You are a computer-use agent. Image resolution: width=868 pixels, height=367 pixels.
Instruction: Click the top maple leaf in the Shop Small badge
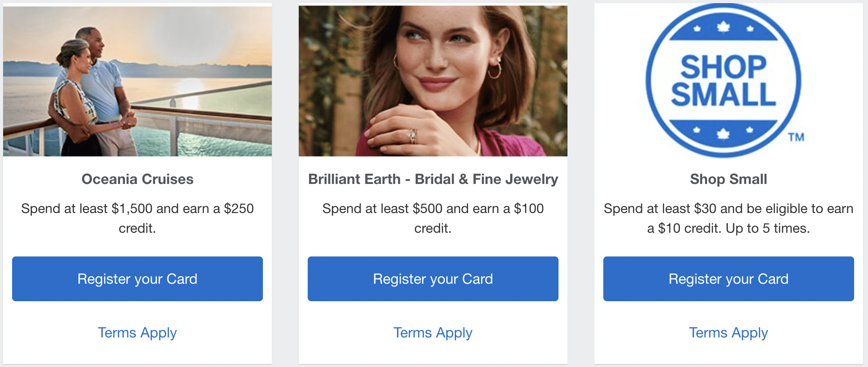point(723,27)
